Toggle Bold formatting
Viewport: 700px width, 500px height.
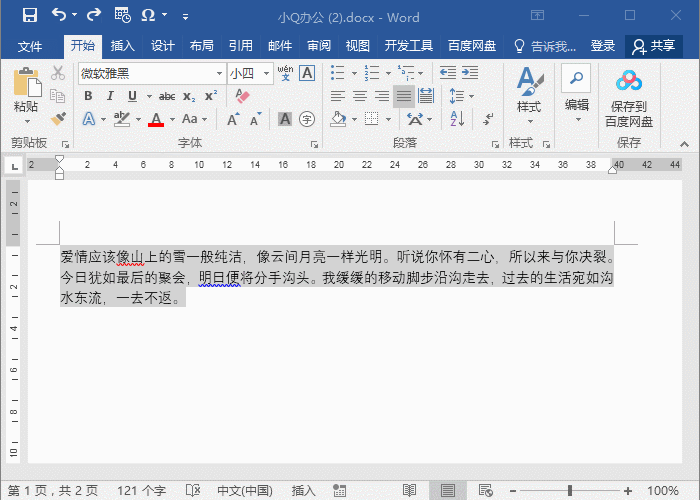pyautogui.click(x=88, y=96)
